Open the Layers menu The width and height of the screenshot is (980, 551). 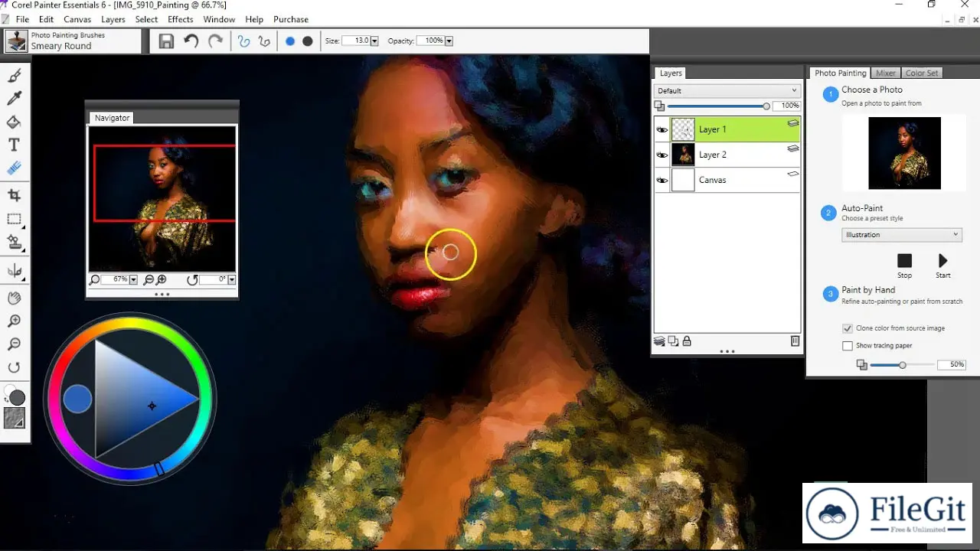[x=113, y=19]
